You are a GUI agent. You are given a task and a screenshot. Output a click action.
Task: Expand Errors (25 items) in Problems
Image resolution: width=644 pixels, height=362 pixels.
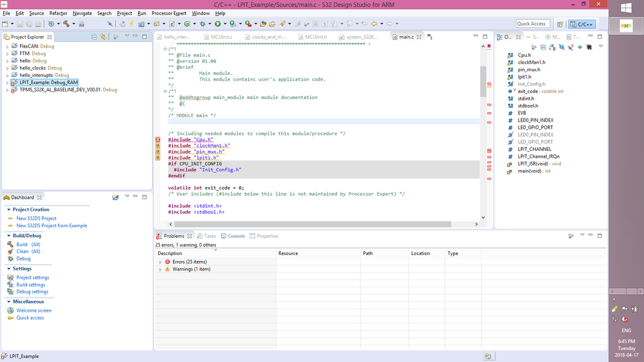click(161, 262)
